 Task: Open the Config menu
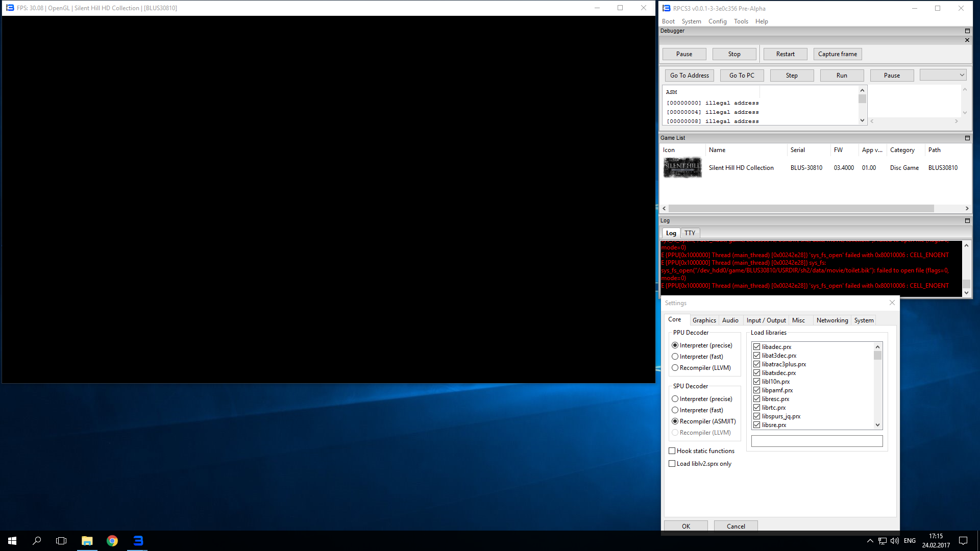717,21
